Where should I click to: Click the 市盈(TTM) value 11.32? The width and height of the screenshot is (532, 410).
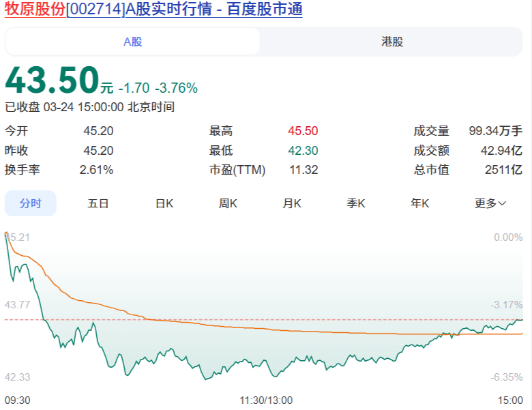304,170
